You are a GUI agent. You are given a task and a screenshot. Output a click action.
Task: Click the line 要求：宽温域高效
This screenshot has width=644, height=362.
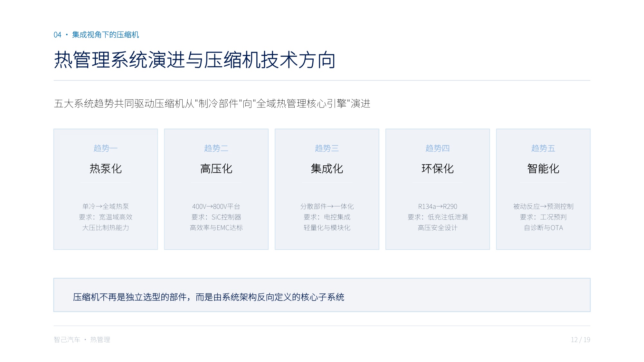106,217
